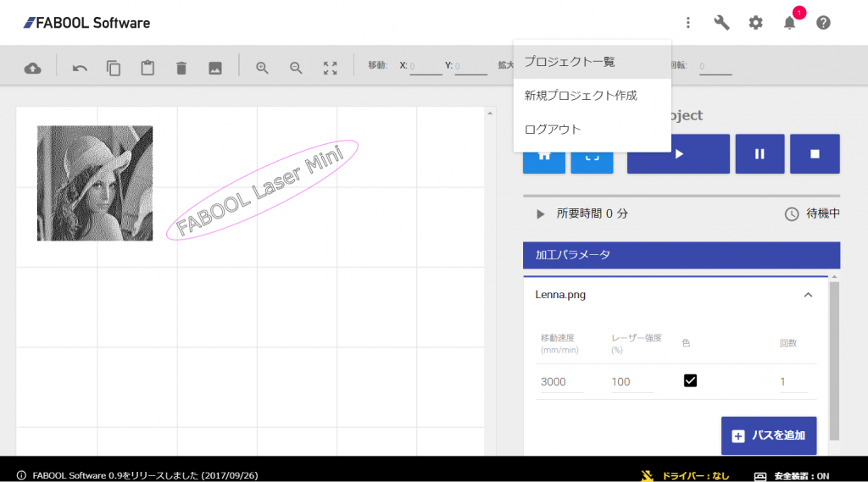
Task: Delete the selected object with trash icon
Action: click(181, 68)
